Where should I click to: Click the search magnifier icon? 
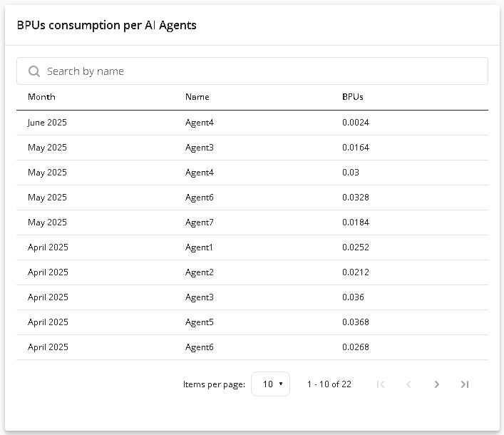(x=34, y=71)
